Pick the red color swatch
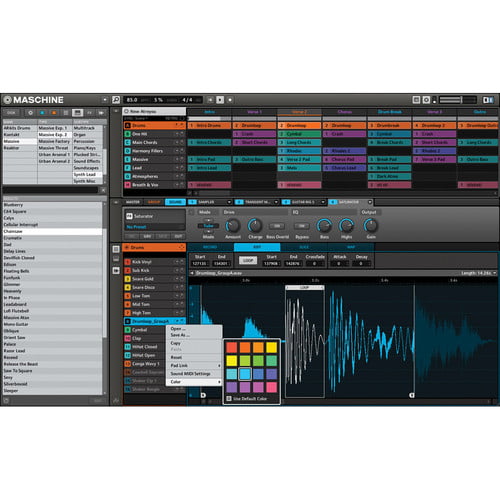The height and width of the screenshot is (500, 500). click(232, 347)
